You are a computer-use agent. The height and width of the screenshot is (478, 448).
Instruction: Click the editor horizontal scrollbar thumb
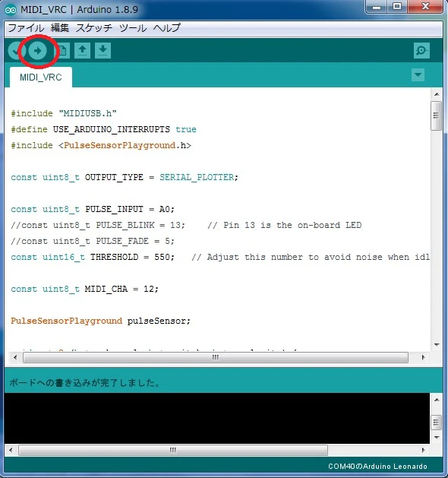[x=216, y=357]
